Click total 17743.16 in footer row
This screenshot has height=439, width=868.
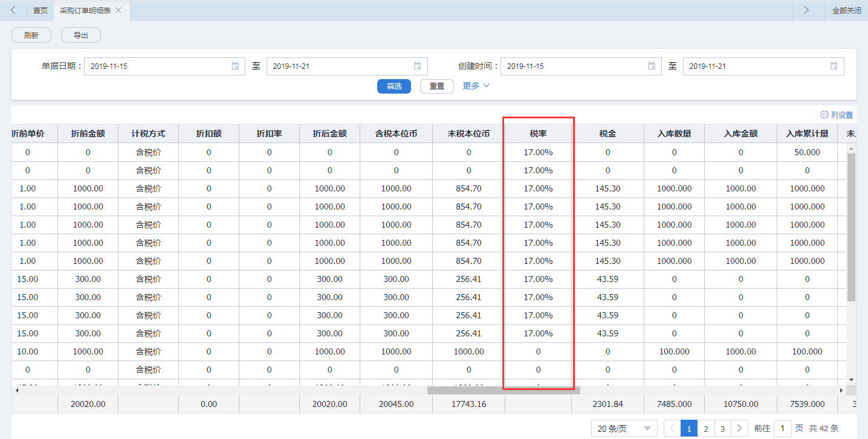469,404
